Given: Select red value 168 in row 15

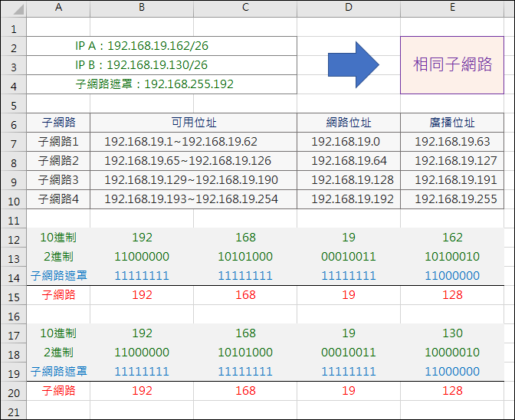Looking at the screenshot, I should 245,295.
